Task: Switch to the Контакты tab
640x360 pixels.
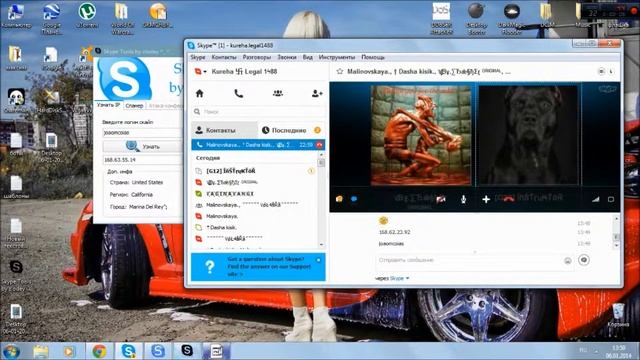Action: pyautogui.click(x=224, y=130)
